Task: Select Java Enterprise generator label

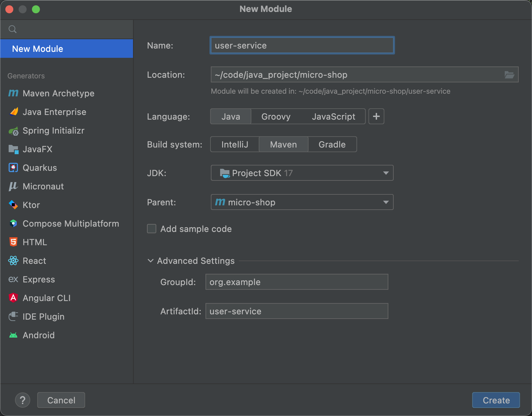Action: pyautogui.click(x=55, y=112)
